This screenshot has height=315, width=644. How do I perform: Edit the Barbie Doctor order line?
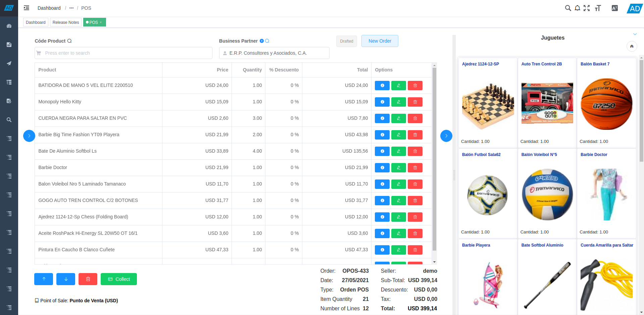(x=398, y=168)
